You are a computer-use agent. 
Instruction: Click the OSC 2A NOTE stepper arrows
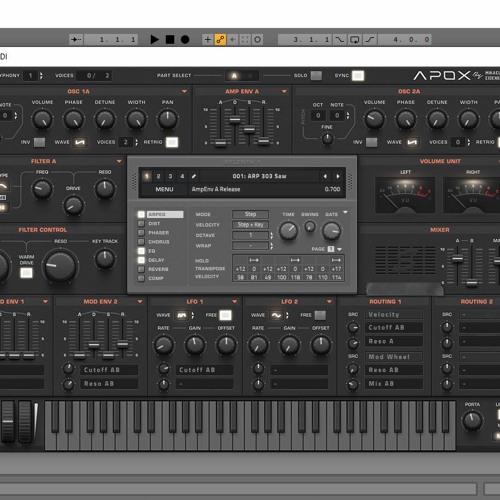(348, 116)
